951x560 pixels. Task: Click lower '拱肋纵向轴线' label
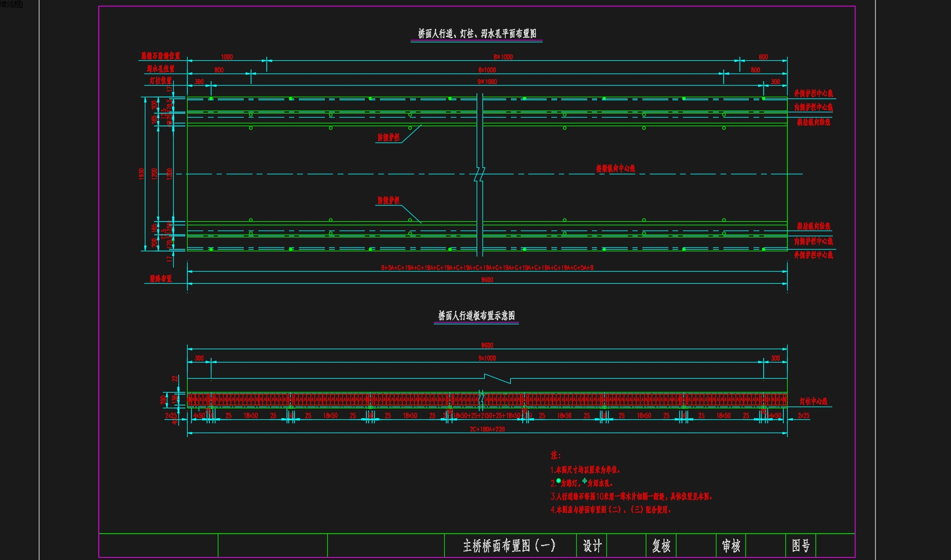(x=813, y=226)
